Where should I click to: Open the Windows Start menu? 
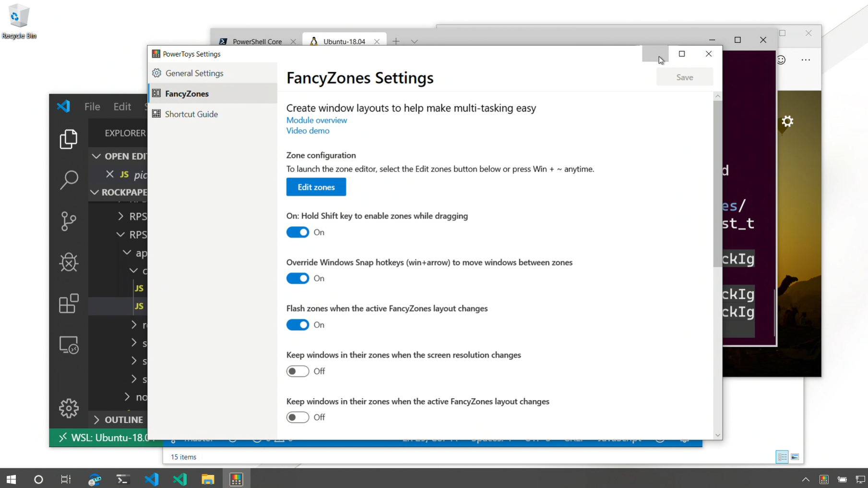[11, 479]
